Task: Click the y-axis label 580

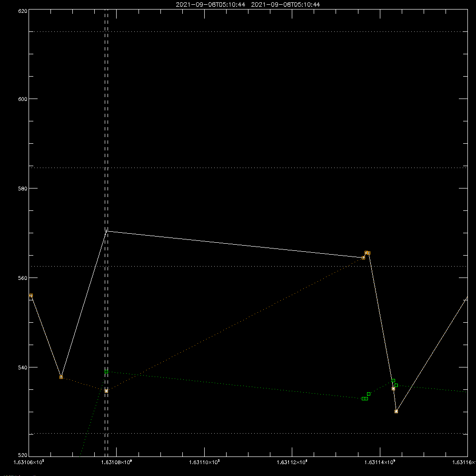Action: 23,188
